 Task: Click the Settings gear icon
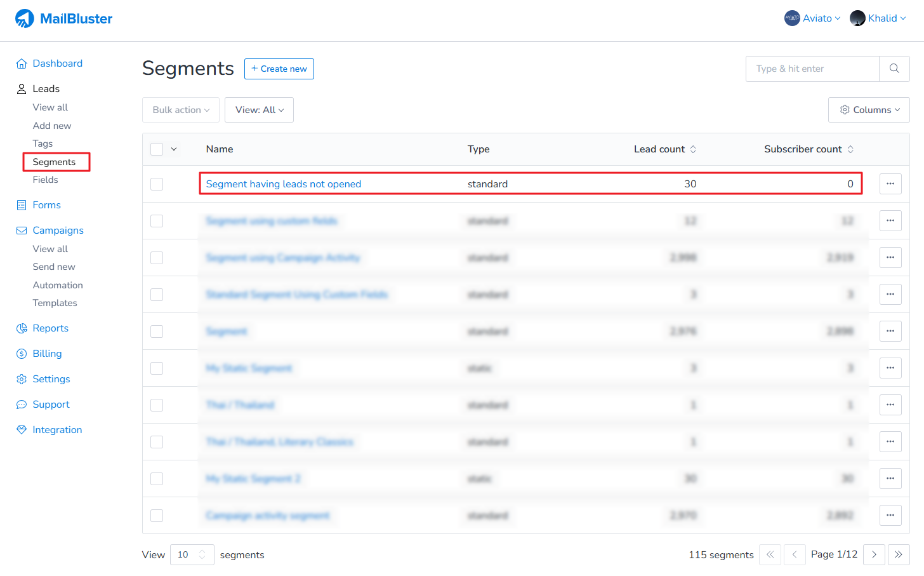coord(21,378)
